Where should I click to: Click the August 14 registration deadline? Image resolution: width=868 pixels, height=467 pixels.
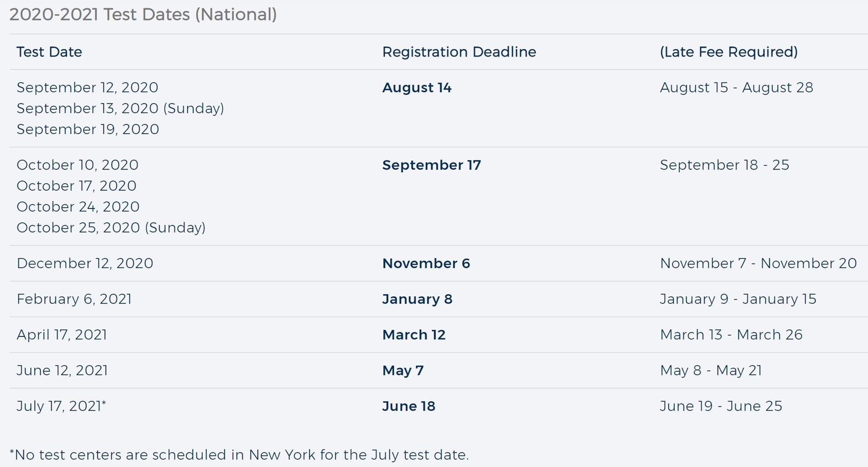(x=417, y=87)
